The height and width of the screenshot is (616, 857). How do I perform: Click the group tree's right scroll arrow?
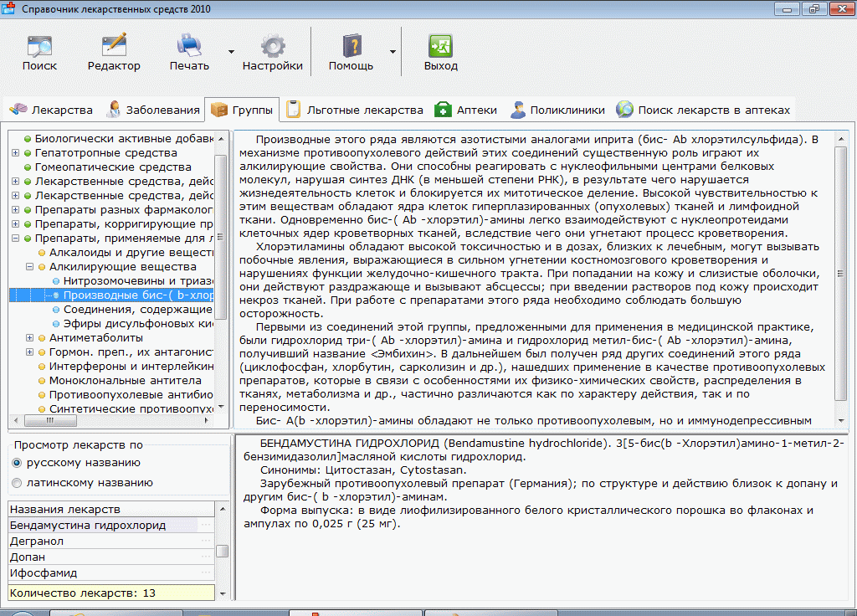(206, 420)
